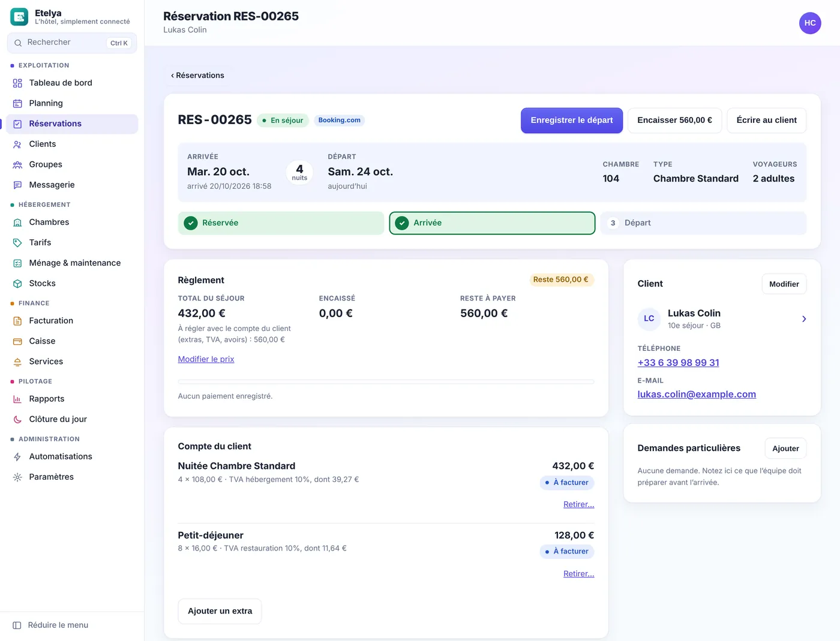Click the Rapports chart icon
This screenshot has width=840, height=641.
(x=17, y=399)
